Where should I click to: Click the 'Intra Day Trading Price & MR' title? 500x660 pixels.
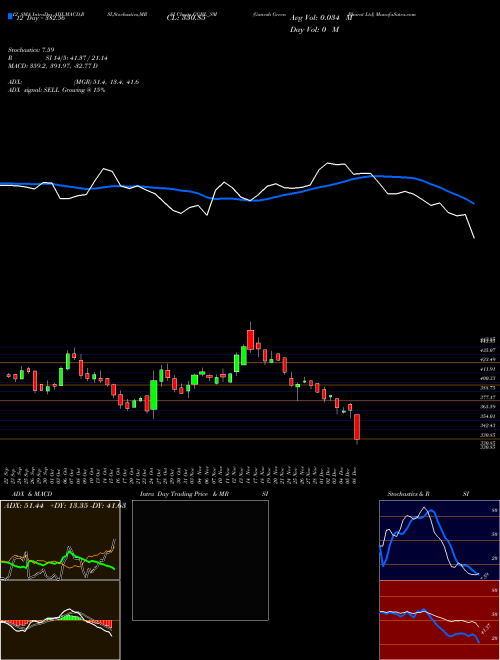click(x=184, y=494)
